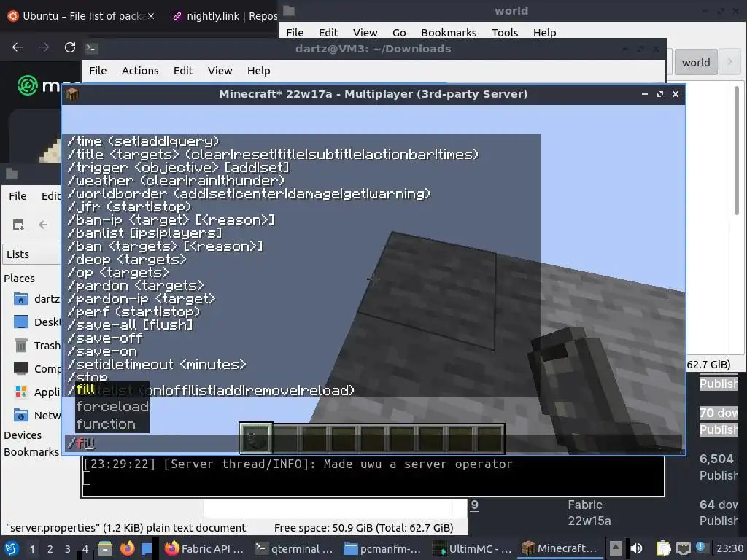
Task: Go back in the Firefox browser
Action: (18, 47)
